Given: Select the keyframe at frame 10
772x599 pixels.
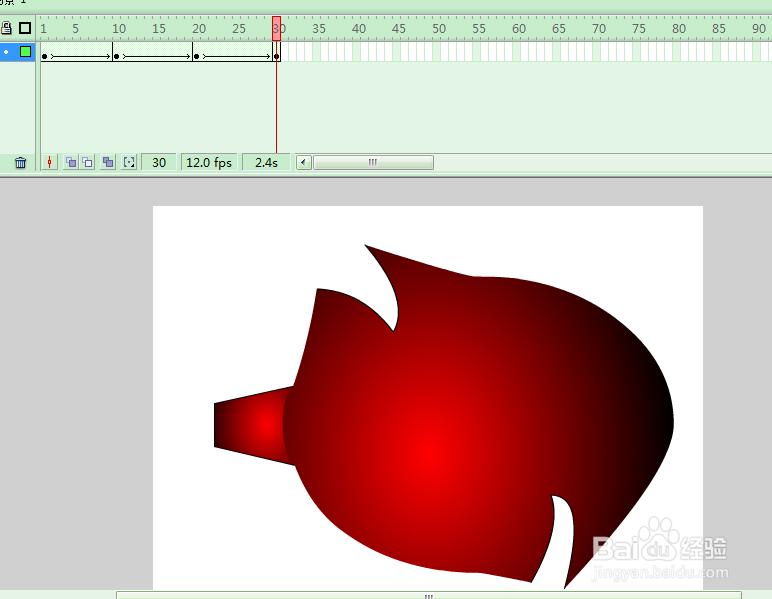Looking at the screenshot, I should tap(116, 57).
